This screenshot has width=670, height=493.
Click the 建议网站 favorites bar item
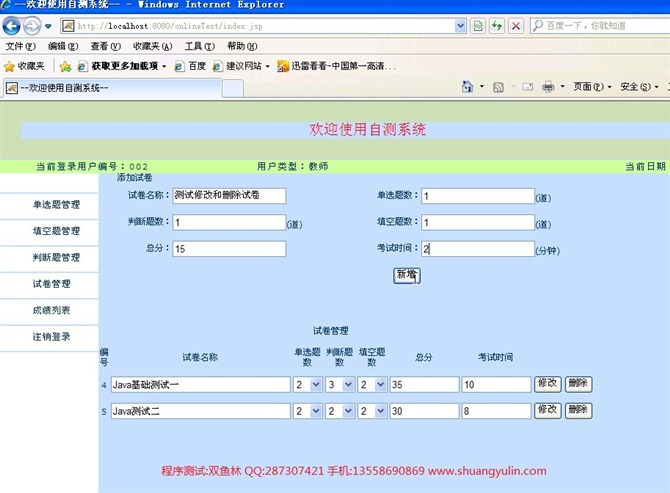pyautogui.click(x=241, y=66)
